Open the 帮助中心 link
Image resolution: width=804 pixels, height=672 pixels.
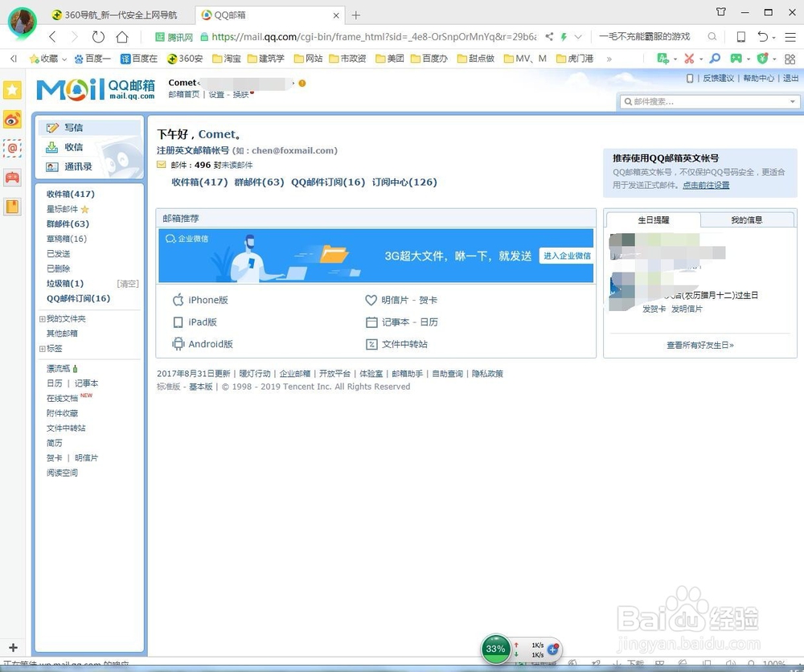point(758,79)
